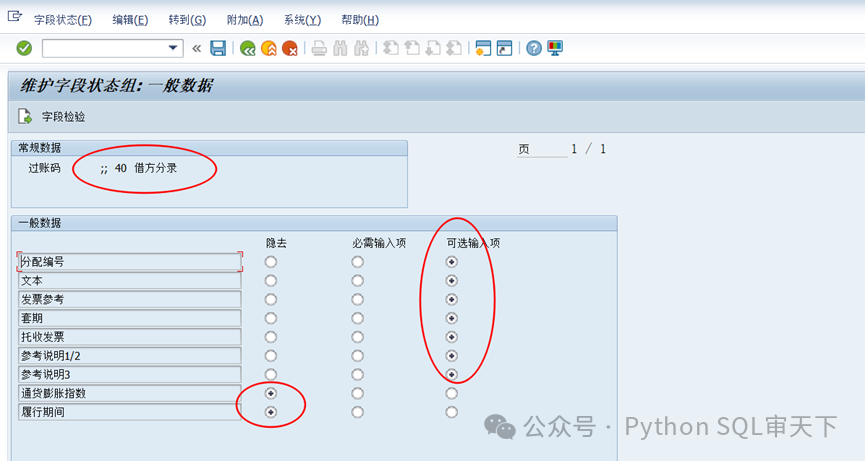This screenshot has width=865, height=461.
Task: Click the Next Page icon
Action: coord(433,49)
